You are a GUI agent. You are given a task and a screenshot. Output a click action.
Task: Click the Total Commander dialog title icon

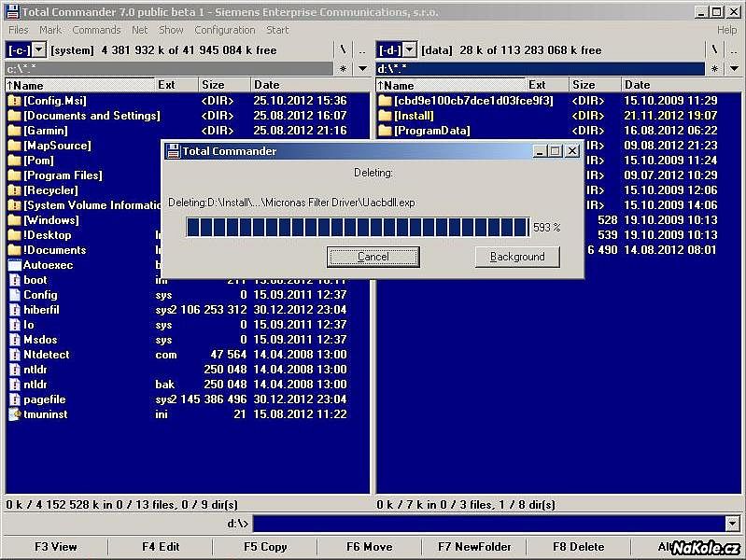(x=173, y=151)
